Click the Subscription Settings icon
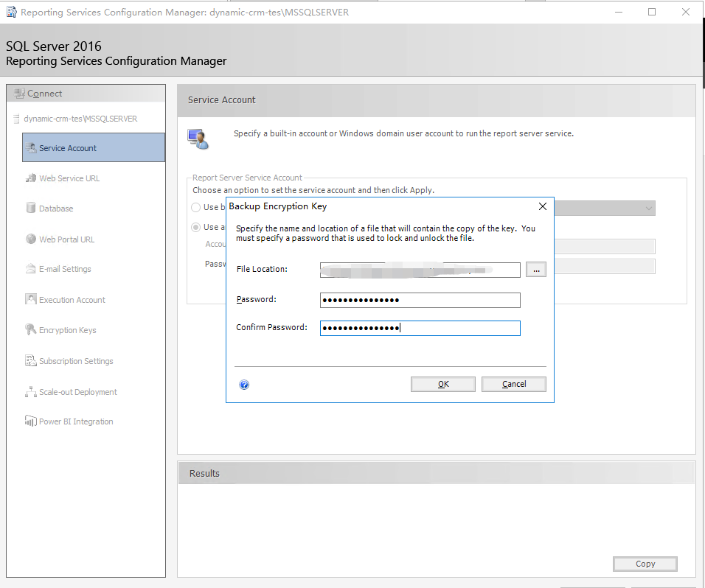This screenshot has height=588, width=705. pos(30,361)
